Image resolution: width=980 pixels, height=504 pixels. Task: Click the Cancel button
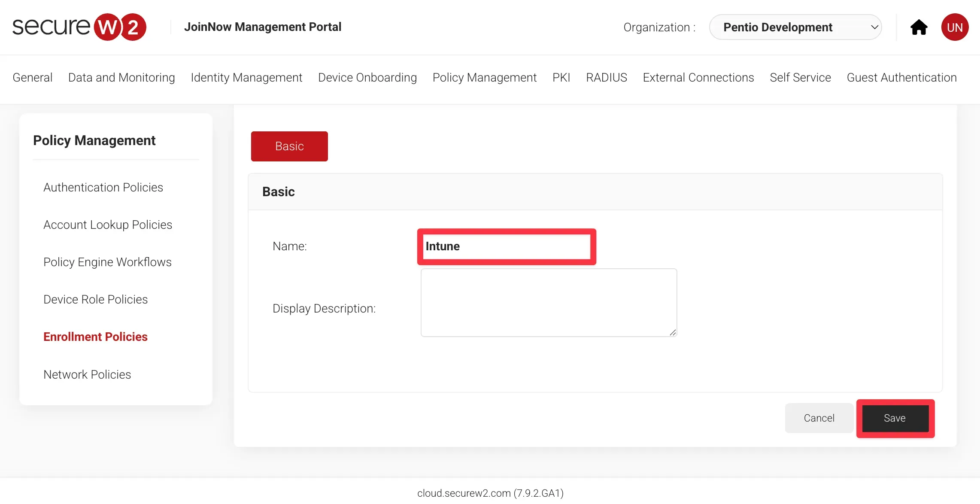[x=819, y=418]
